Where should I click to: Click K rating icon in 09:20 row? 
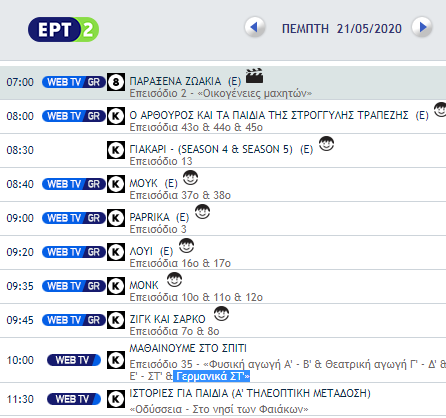pos(116,252)
